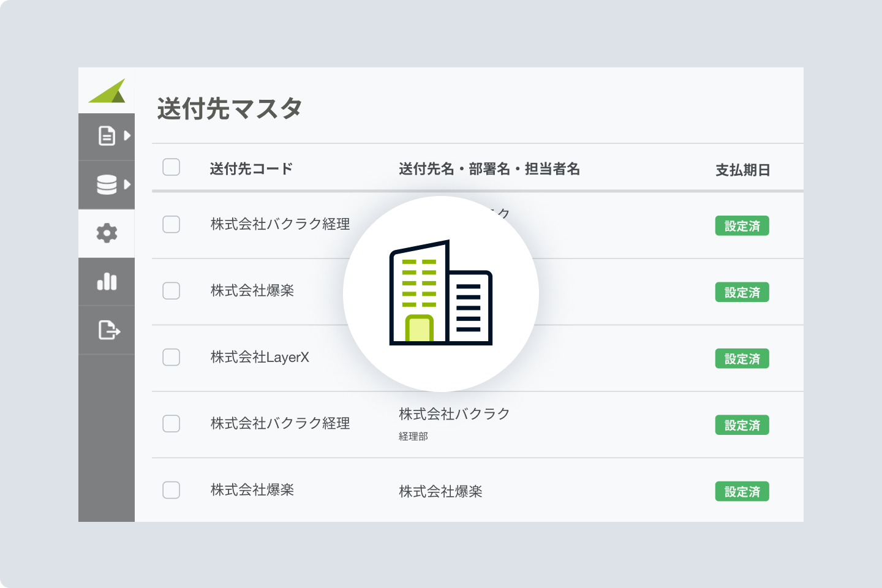Click 株式会社爆楽 recipient name in last row

click(440, 491)
